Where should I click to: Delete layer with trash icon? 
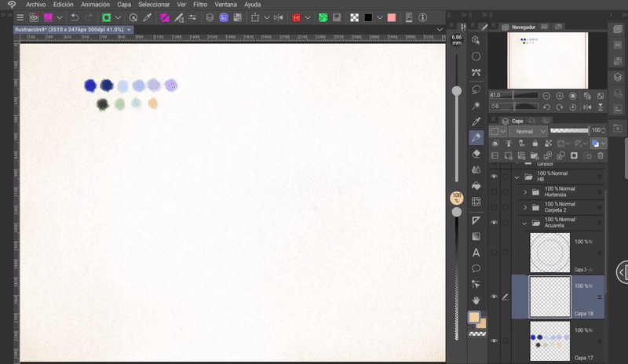(x=600, y=156)
